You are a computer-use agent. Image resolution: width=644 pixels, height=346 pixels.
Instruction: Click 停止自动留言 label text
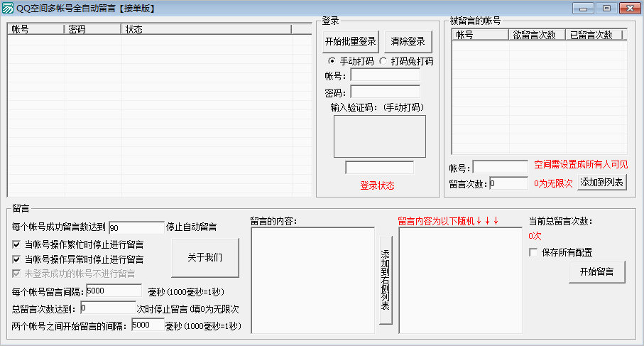(x=192, y=227)
